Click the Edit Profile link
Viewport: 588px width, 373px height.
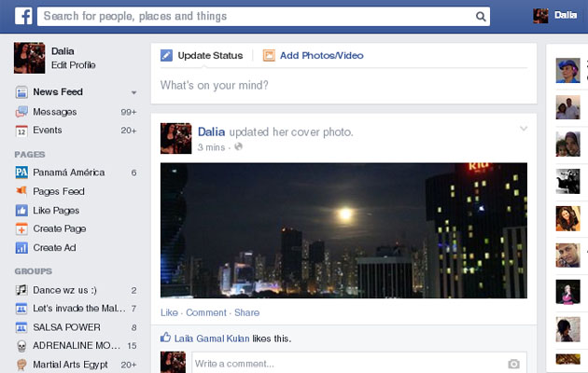point(73,64)
